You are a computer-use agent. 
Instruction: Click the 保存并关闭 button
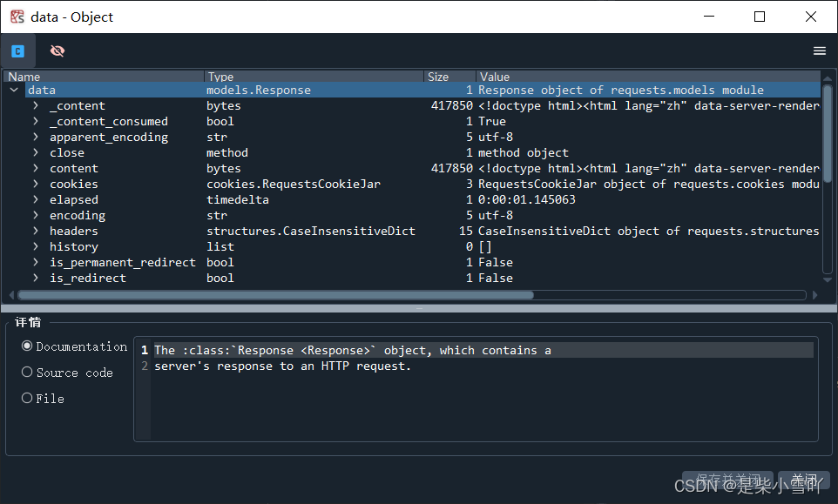point(727,479)
